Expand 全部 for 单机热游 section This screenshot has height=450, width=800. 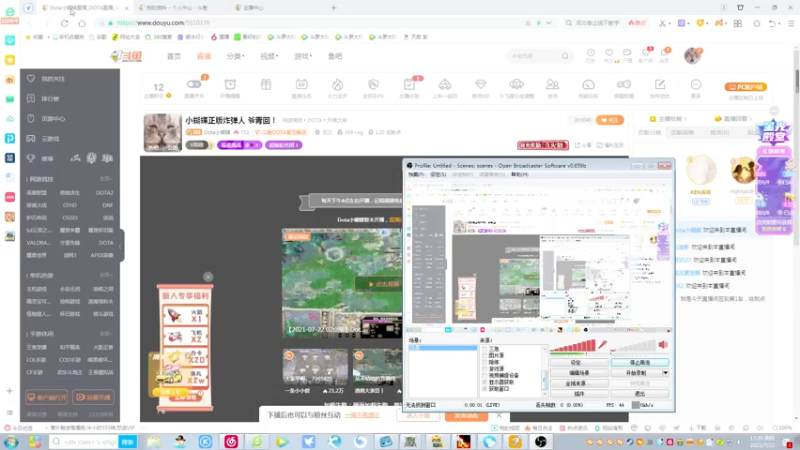(106, 275)
